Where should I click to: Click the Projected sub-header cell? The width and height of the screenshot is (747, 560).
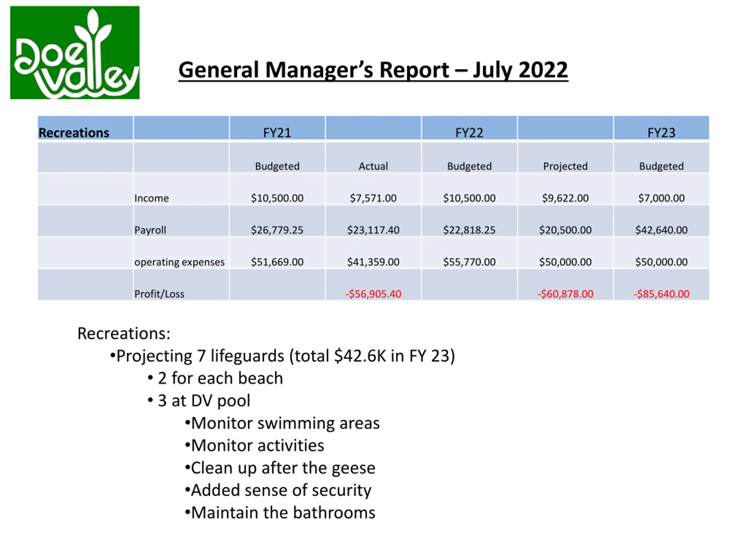(x=565, y=157)
